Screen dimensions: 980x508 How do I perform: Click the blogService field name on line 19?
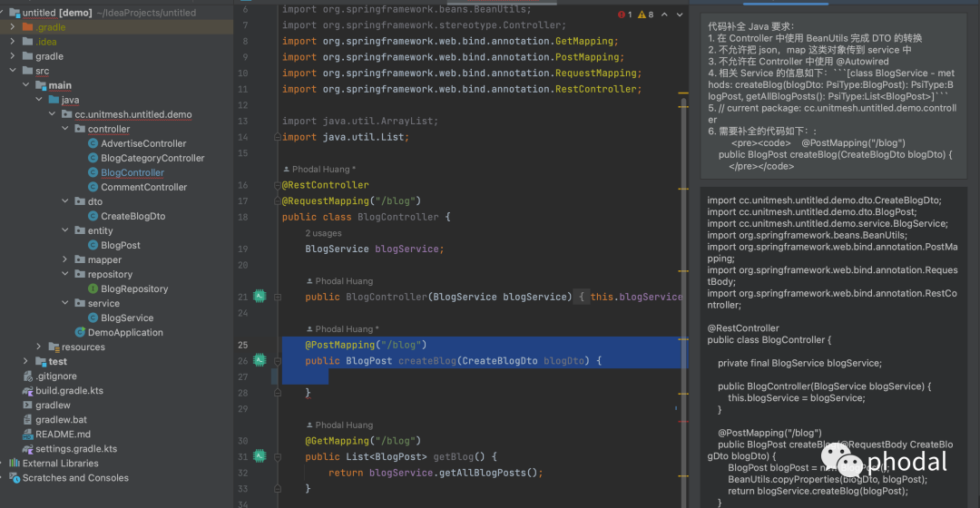[x=407, y=249]
